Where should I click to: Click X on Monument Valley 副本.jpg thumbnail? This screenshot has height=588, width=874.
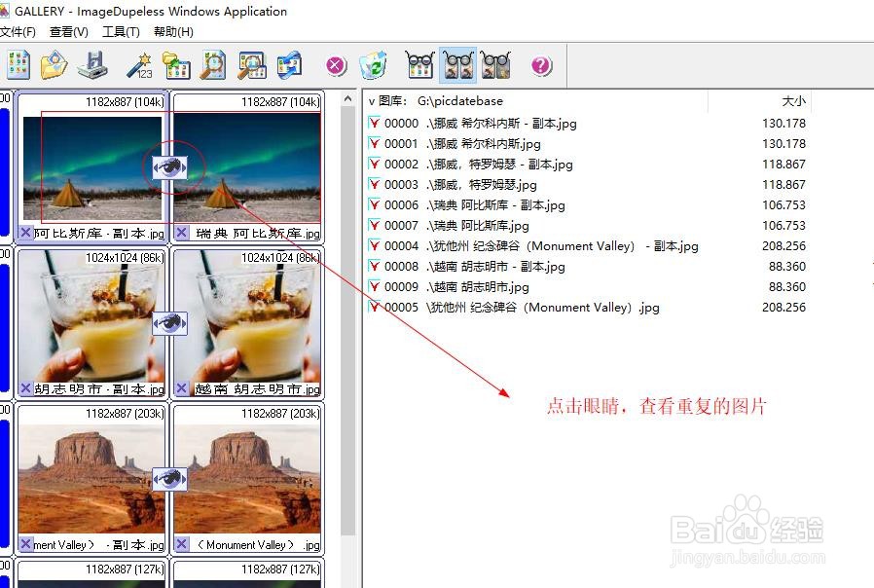pos(25,544)
